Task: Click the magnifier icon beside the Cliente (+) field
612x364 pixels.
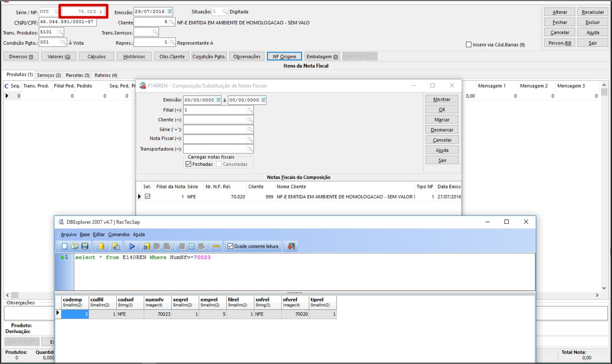Action: [x=250, y=120]
